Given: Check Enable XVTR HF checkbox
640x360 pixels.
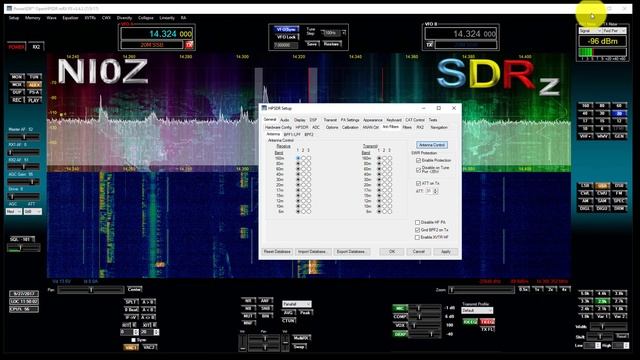Looking at the screenshot, I should pyautogui.click(x=417, y=237).
